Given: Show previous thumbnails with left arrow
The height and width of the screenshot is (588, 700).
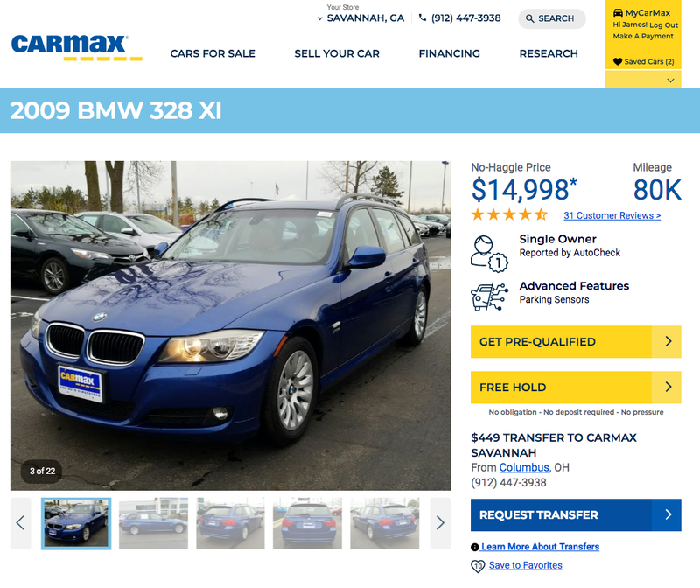Looking at the screenshot, I should point(20,523).
